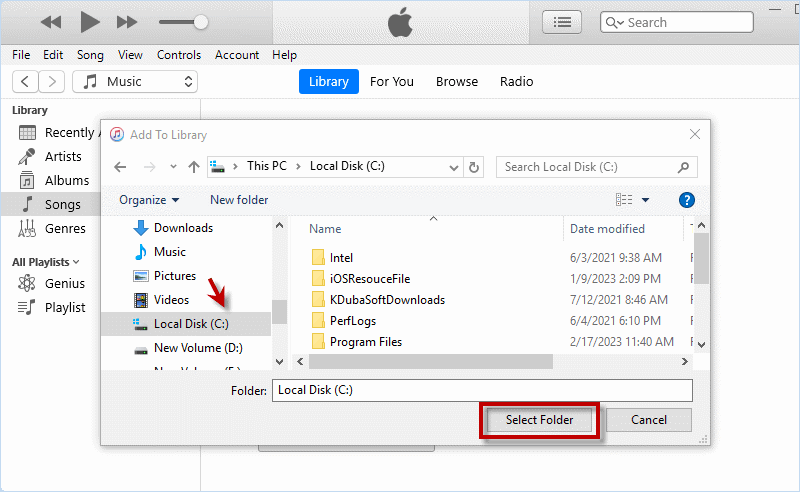Click the Refresh button in address bar
Screen dimensions: 800x492
click(x=473, y=167)
